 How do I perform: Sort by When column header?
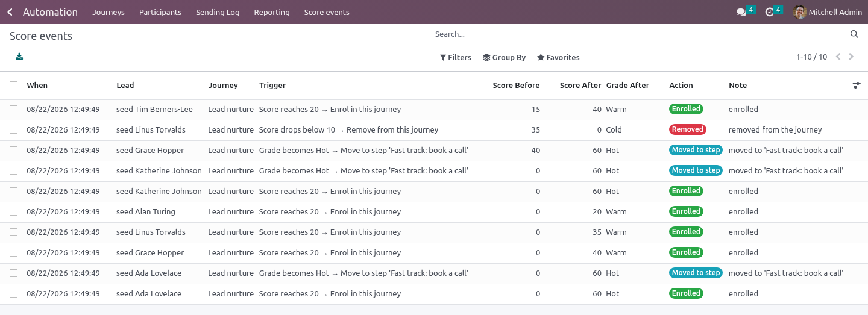(37, 86)
